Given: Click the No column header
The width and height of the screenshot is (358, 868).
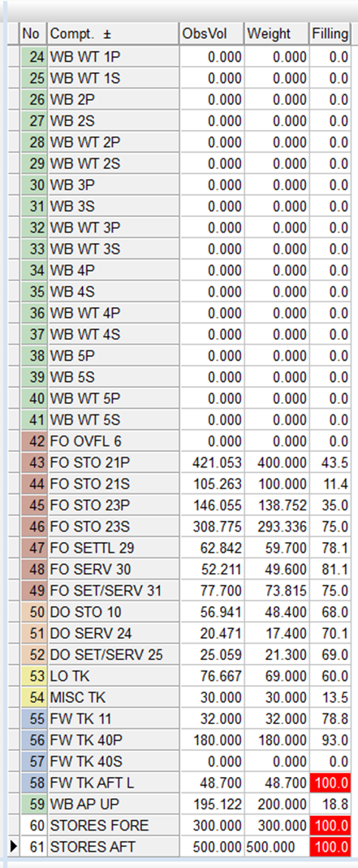Looking at the screenshot, I should [34, 34].
